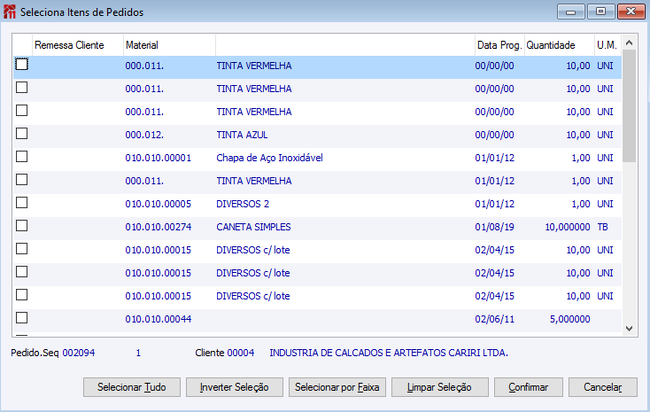Click the vertical scrollbar thumb
This screenshot has width=650, height=412.
[629, 106]
